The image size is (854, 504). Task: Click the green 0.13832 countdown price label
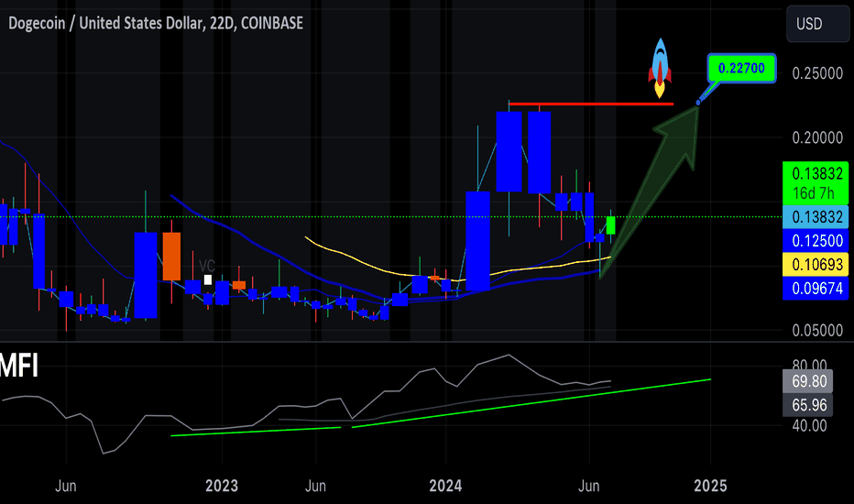click(816, 183)
